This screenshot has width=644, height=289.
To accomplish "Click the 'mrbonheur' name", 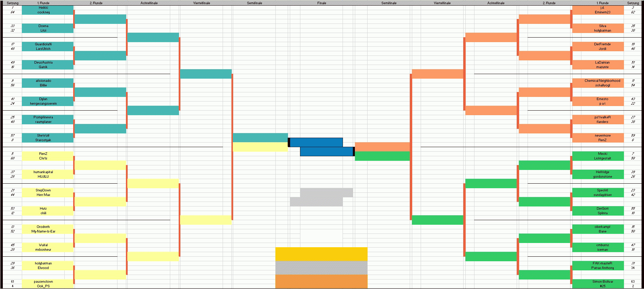I will [47, 250].
